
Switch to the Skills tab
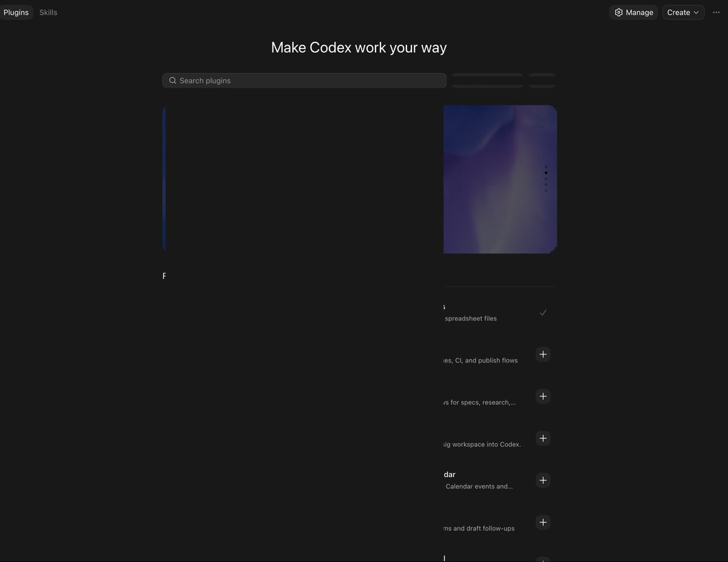pyautogui.click(x=49, y=12)
